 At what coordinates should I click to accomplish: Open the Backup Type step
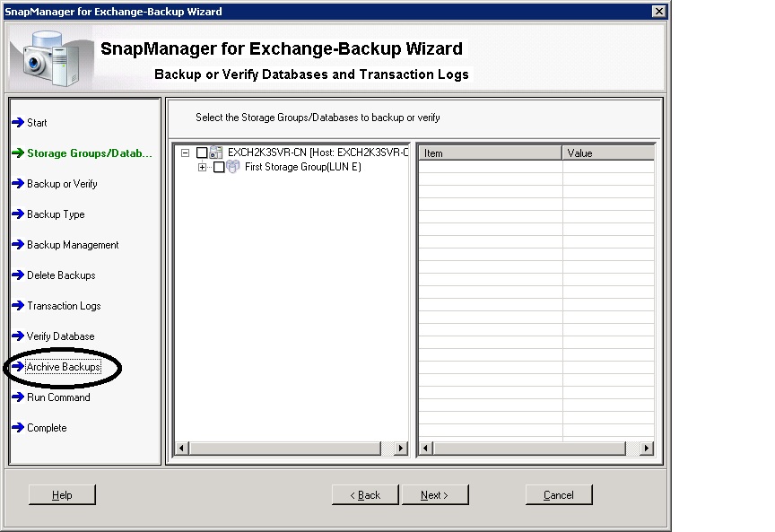56,214
